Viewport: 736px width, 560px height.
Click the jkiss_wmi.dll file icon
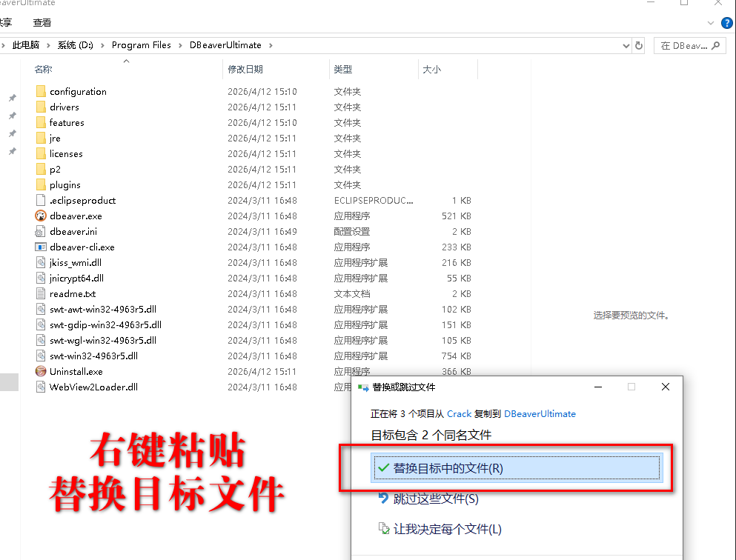[41, 262]
